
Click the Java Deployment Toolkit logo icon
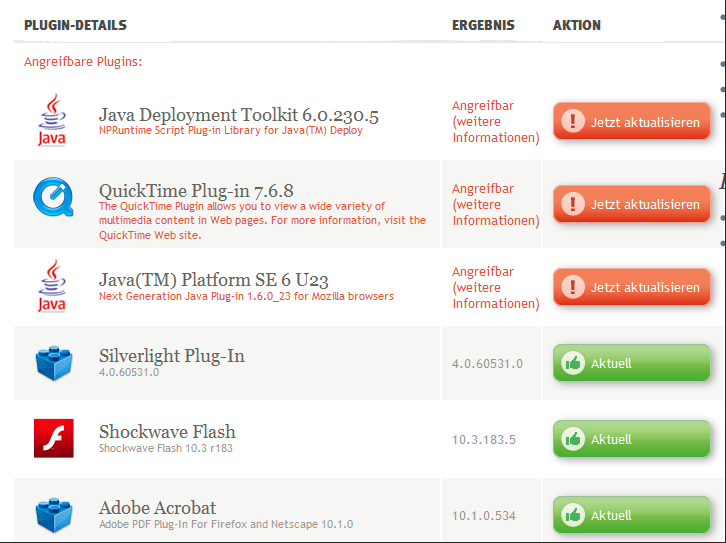(x=52, y=120)
